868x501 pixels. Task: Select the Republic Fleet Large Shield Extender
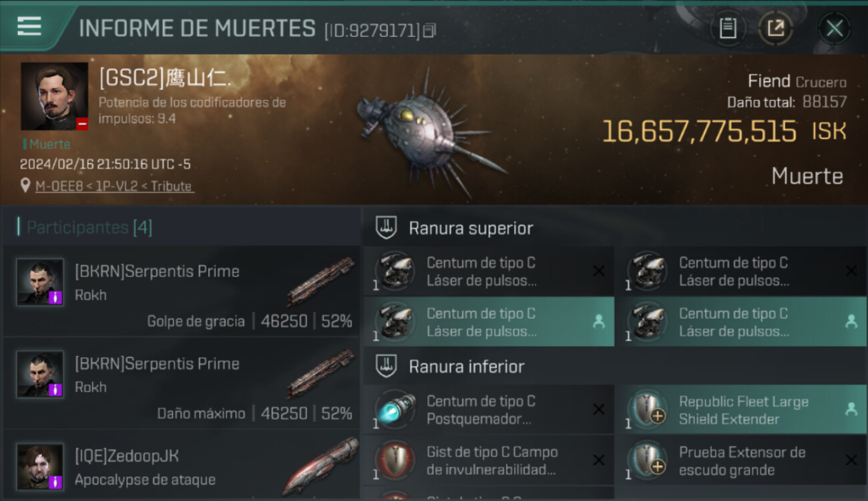click(x=740, y=409)
